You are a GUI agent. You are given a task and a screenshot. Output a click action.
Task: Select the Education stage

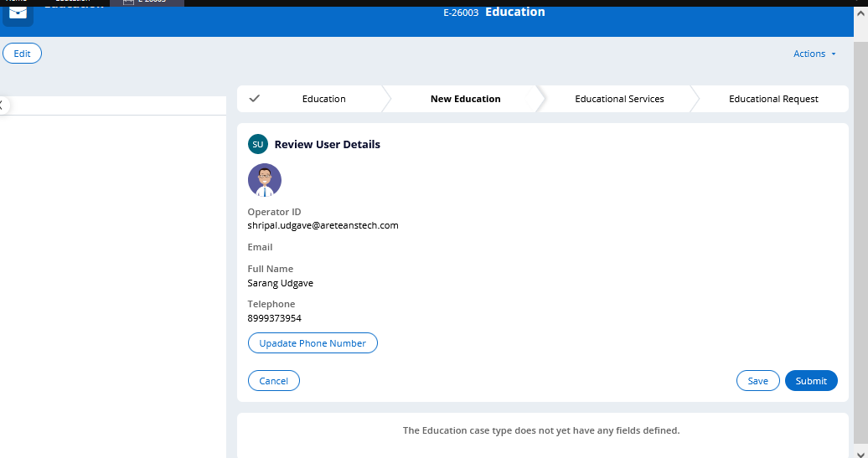coord(324,99)
